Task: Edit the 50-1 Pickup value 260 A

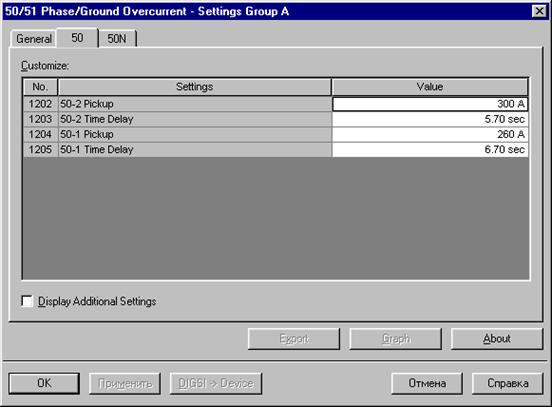Action: [x=430, y=134]
